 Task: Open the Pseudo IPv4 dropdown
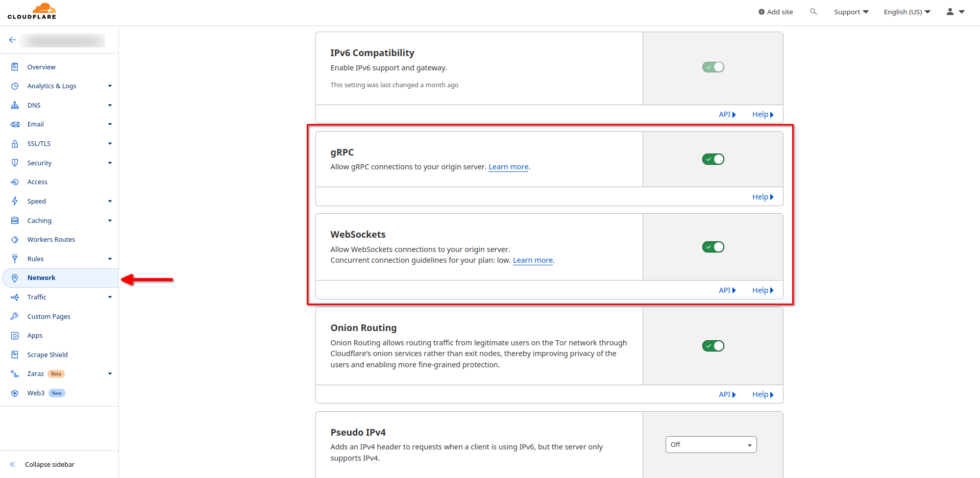pyautogui.click(x=711, y=445)
